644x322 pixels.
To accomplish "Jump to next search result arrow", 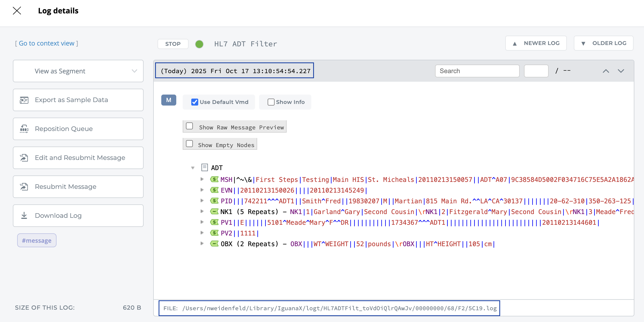I will (621, 71).
